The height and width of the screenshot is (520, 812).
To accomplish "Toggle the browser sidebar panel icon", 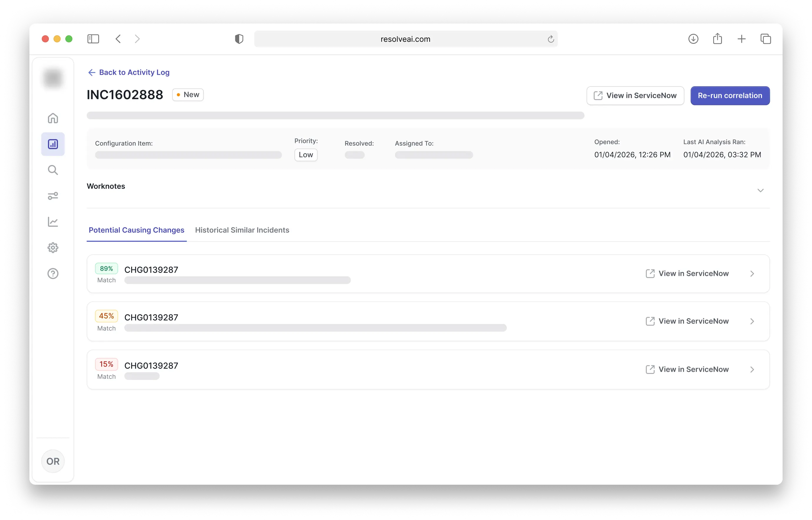I will [93, 39].
